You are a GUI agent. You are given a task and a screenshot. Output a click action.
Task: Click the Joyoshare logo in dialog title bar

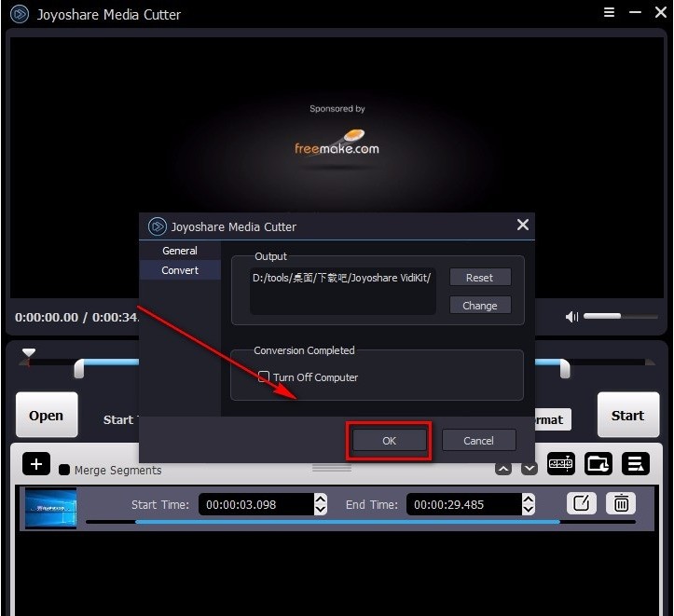pyautogui.click(x=158, y=226)
